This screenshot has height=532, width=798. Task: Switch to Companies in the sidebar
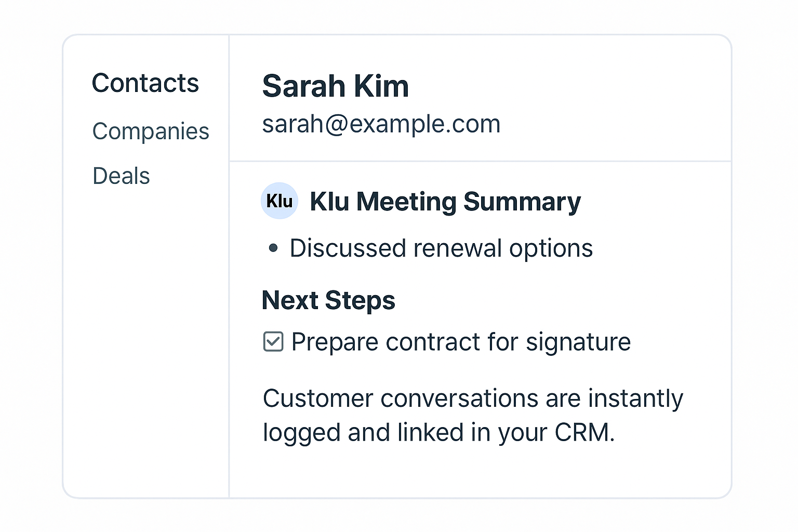pos(151,131)
